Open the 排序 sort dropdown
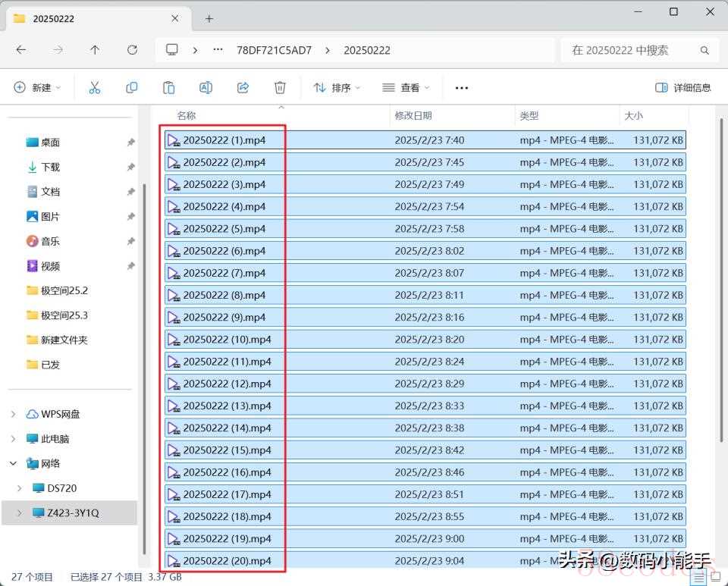The image size is (728, 586). tap(337, 88)
